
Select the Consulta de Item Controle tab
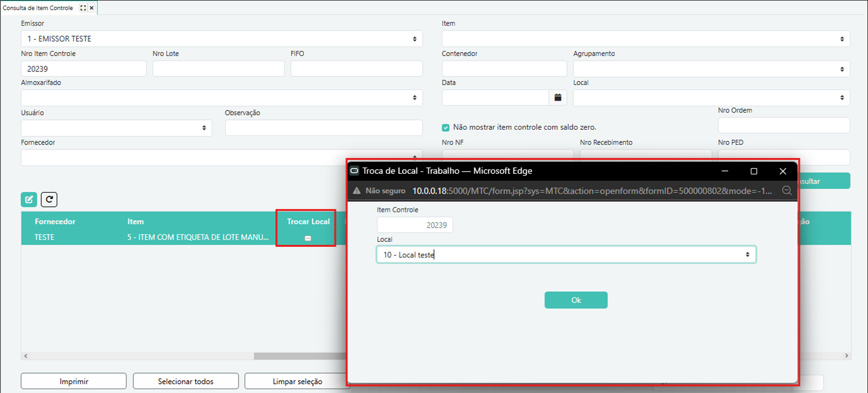39,8
